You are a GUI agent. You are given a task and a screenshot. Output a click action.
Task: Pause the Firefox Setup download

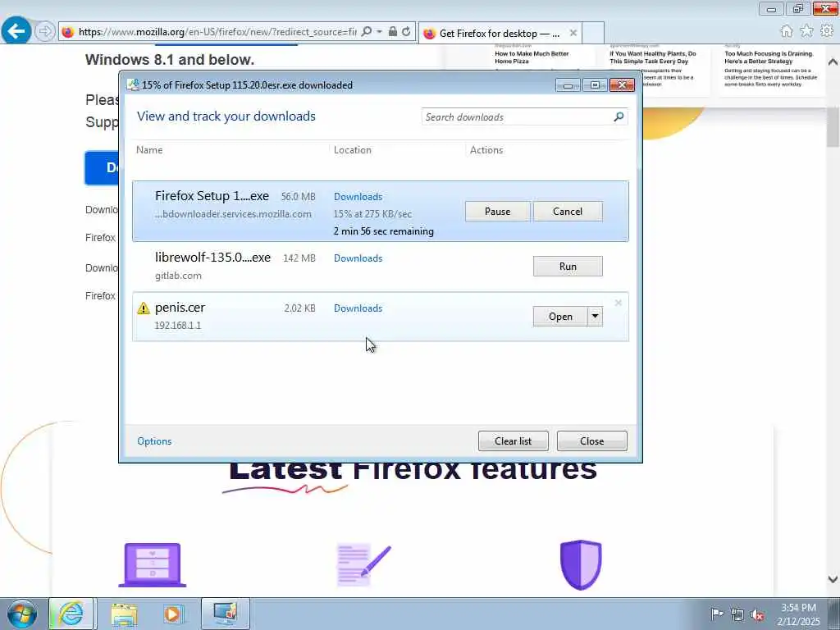(x=497, y=212)
